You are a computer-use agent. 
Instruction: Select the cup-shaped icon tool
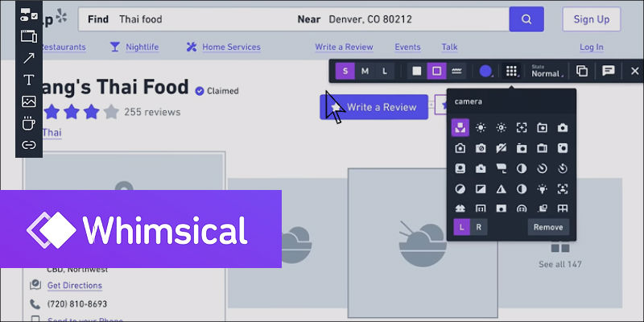click(29, 123)
